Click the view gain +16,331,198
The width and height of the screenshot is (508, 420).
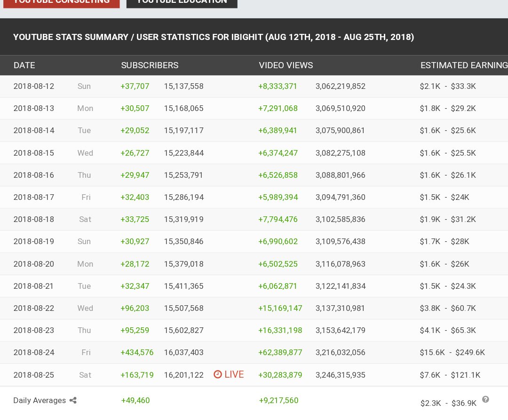click(280, 330)
